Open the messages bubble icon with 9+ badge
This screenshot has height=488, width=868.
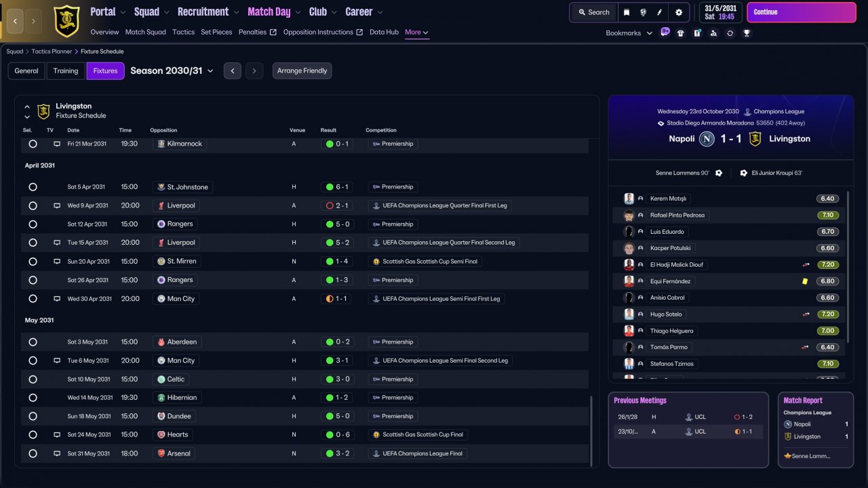click(665, 32)
